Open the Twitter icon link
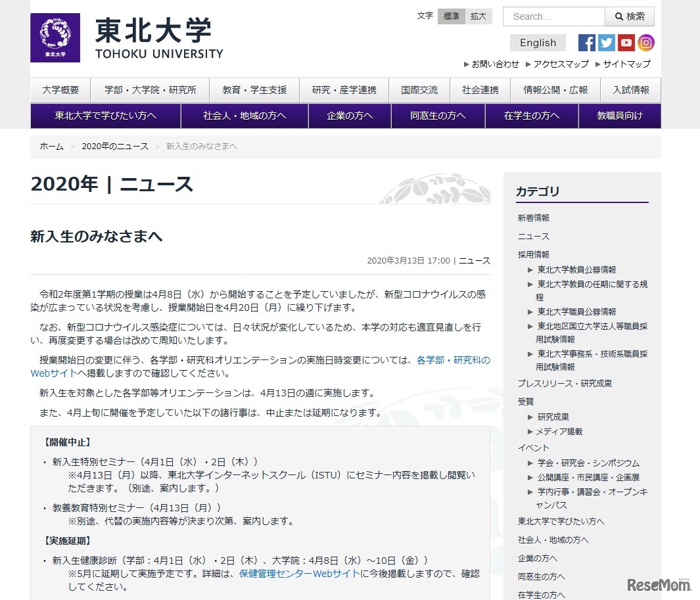The image size is (700, 600). tap(606, 43)
